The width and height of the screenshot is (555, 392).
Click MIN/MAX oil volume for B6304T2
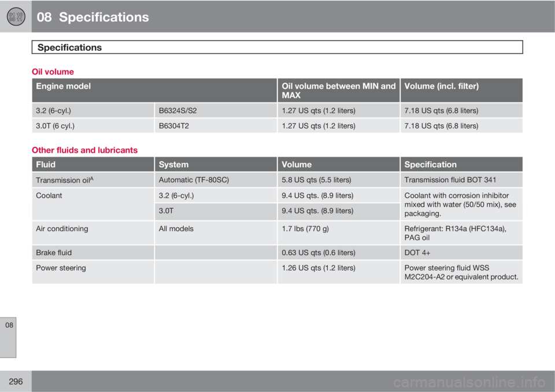click(x=339, y=125)
